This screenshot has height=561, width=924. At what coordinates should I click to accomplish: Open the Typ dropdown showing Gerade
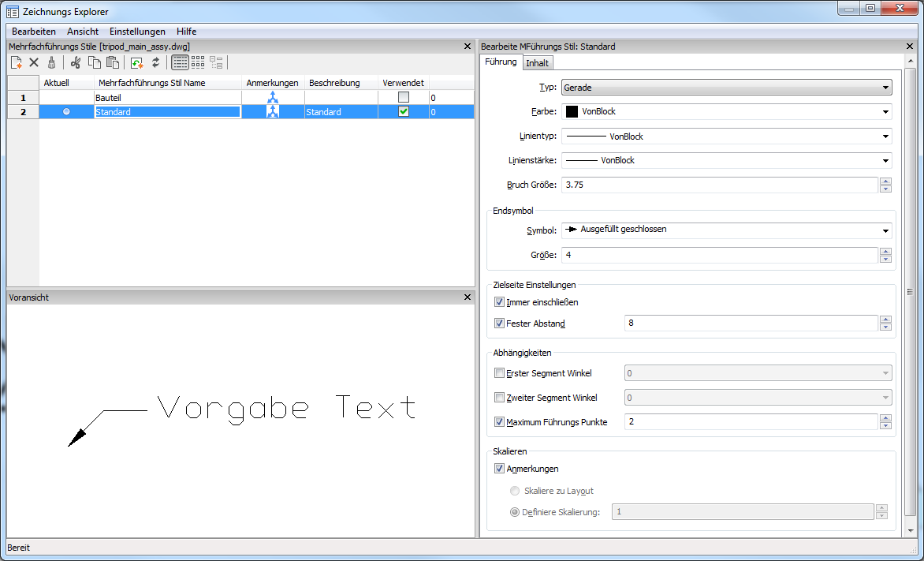[726, 88]
